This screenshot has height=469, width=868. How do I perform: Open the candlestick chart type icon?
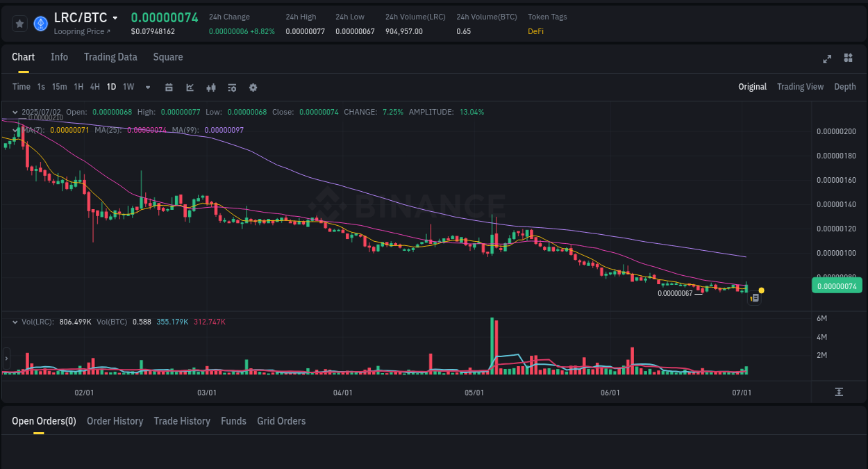(211, 87)
